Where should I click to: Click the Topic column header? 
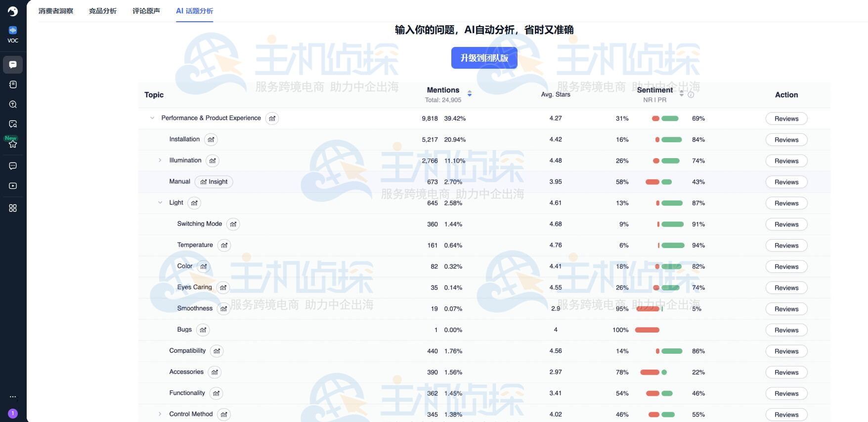[154, 95]
